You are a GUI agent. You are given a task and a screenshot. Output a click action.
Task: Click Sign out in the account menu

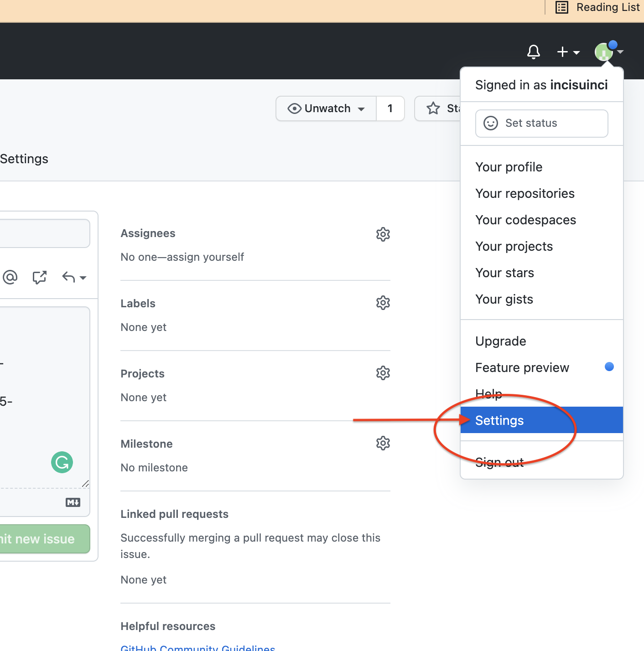click(499, 462)
